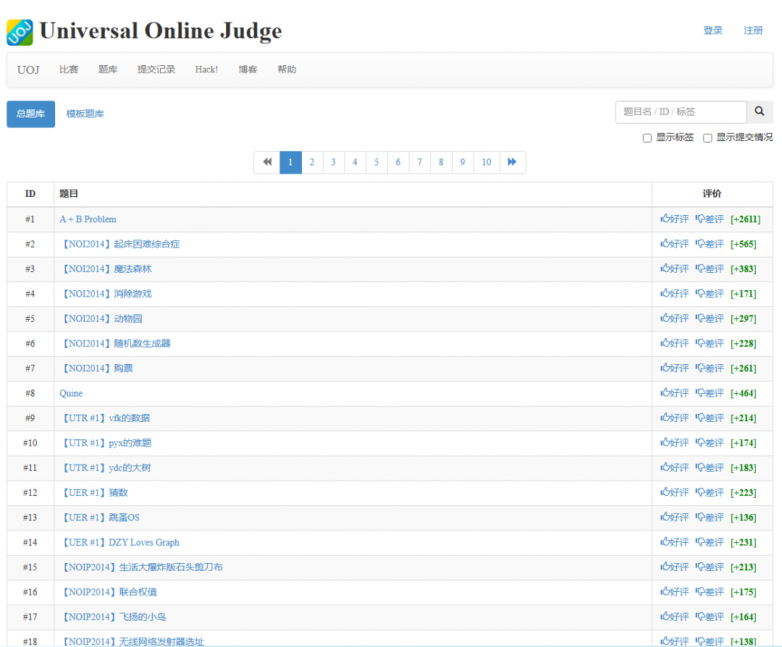Go to page 5 of problem list
This screenshot has width=782, height=647.
pos(376,162)
